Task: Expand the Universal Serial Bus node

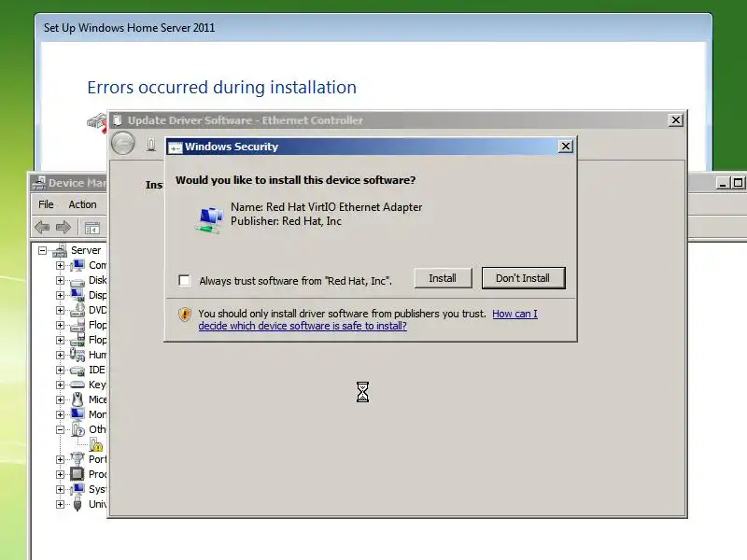Action: (x=60, y=504)
